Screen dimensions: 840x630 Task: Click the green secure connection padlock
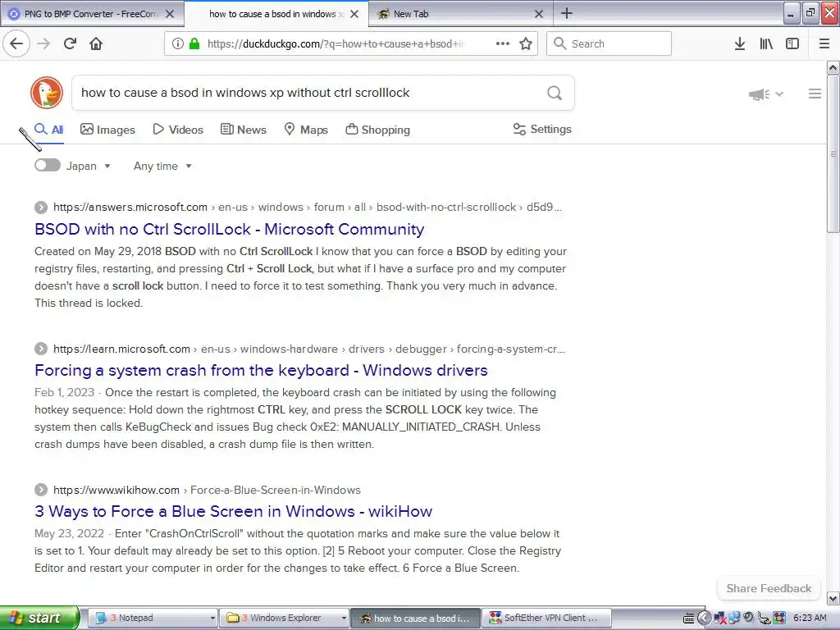coord(194,43)
